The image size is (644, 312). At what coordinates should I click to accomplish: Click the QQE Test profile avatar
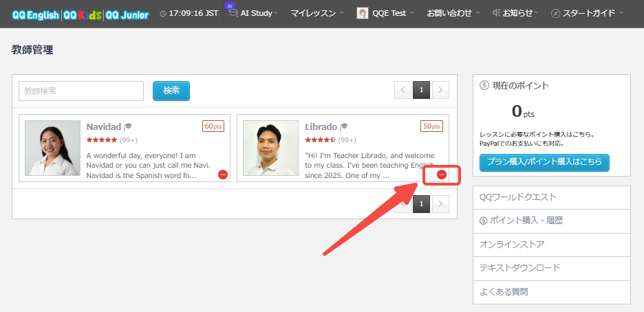click(x=363, y=14)
